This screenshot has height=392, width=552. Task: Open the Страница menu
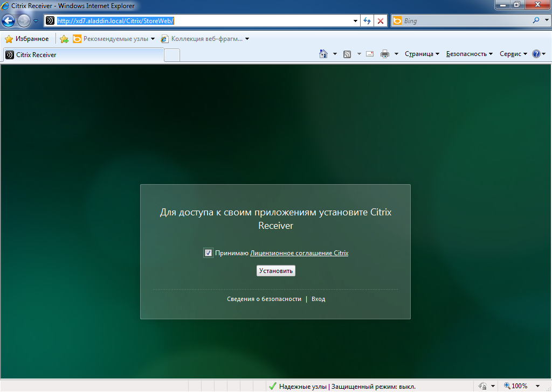(x=422, y=54)
